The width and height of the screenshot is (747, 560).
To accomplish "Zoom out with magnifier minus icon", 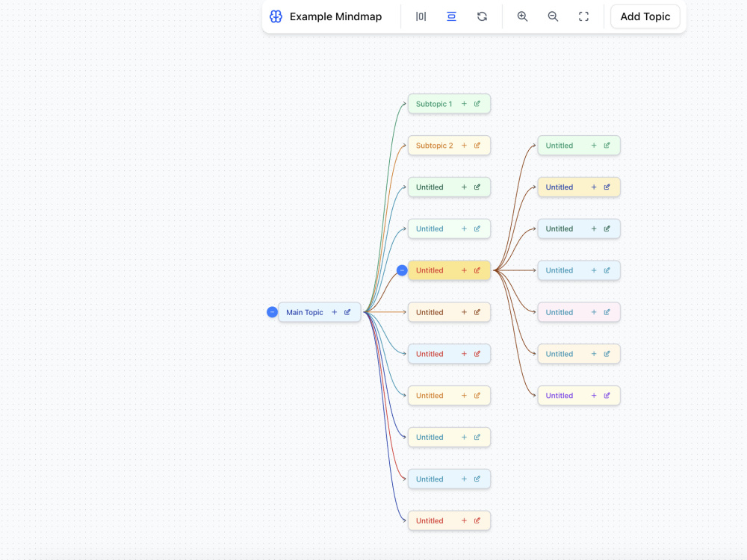I will pos(553,16).
